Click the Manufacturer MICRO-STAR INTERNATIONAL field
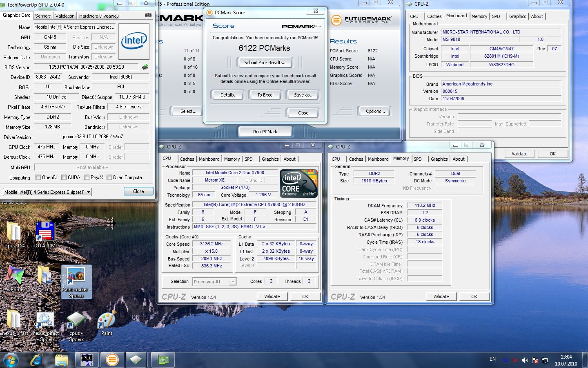Screen dimensions: 588x368 tap(501, 32)
